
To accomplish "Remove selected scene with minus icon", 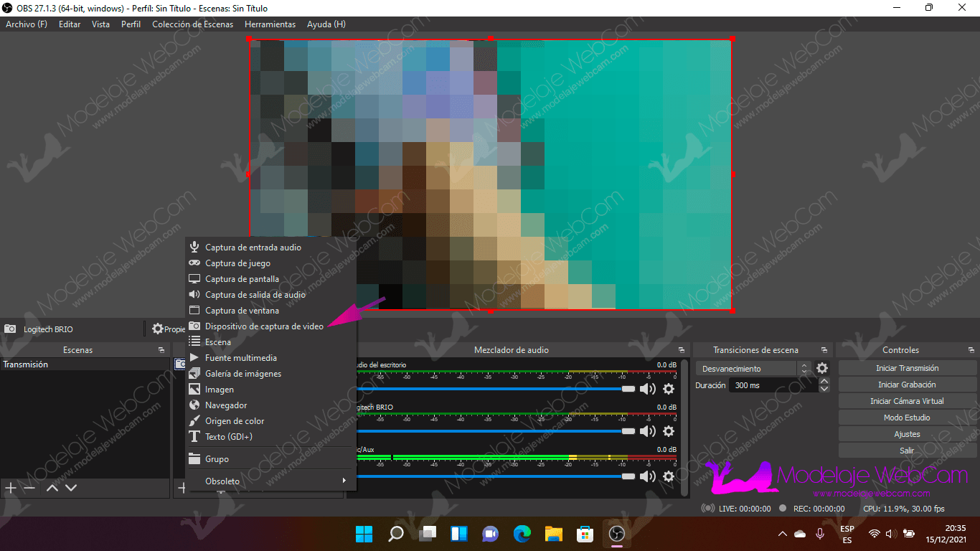I will 29,488.
